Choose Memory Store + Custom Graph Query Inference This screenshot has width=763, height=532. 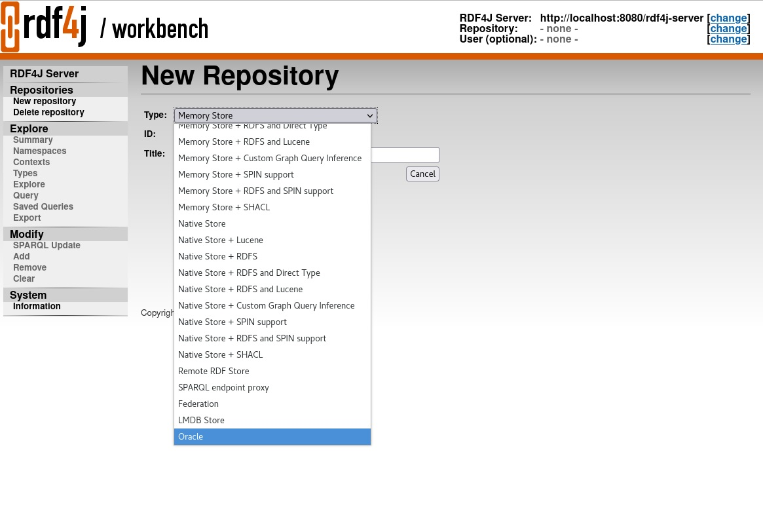click(x=272, y=158)
